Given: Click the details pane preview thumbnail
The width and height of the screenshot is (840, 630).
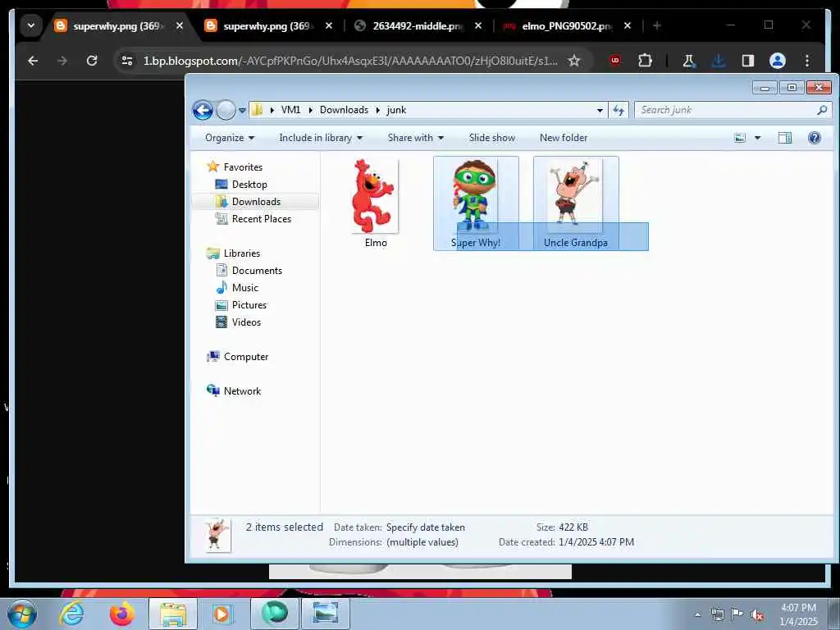Looking at the screenshot, I should [218, 535].
